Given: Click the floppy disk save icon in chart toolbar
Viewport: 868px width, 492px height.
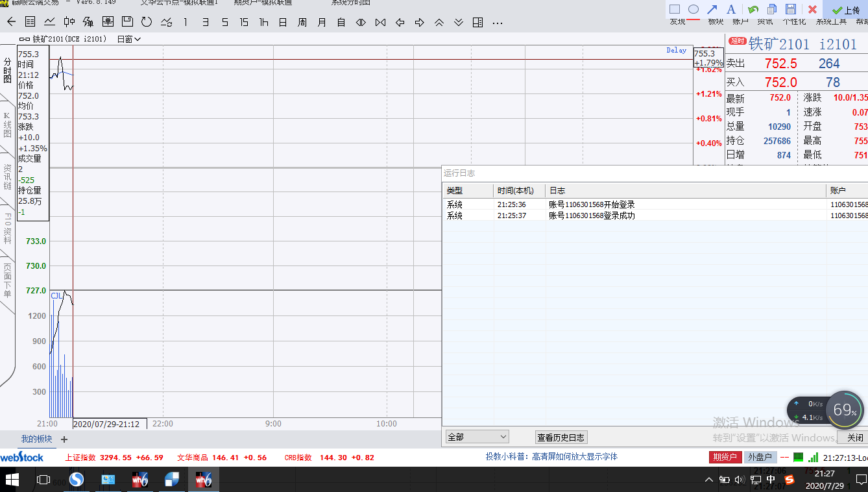Looking at the screenshot, I should click(x=127, y=22).
